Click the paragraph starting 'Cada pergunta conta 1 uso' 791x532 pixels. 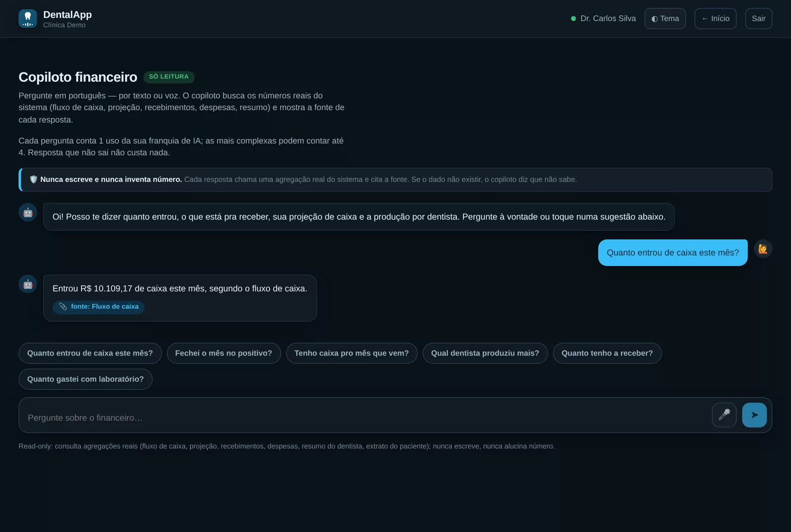[181, 147]
